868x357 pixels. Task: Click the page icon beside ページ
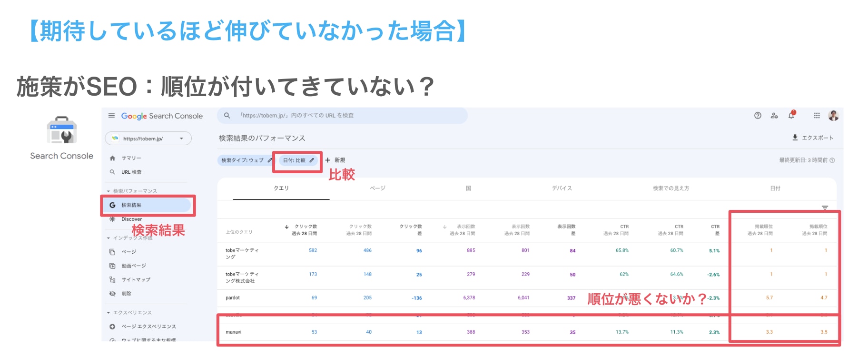pyautogui.click(x=112, y=252)
